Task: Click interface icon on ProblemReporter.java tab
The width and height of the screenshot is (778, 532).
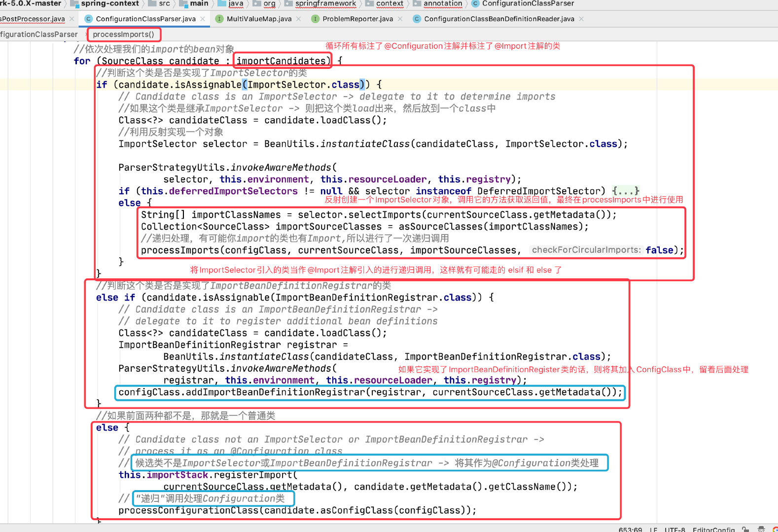Action: (x=315, y=19)
